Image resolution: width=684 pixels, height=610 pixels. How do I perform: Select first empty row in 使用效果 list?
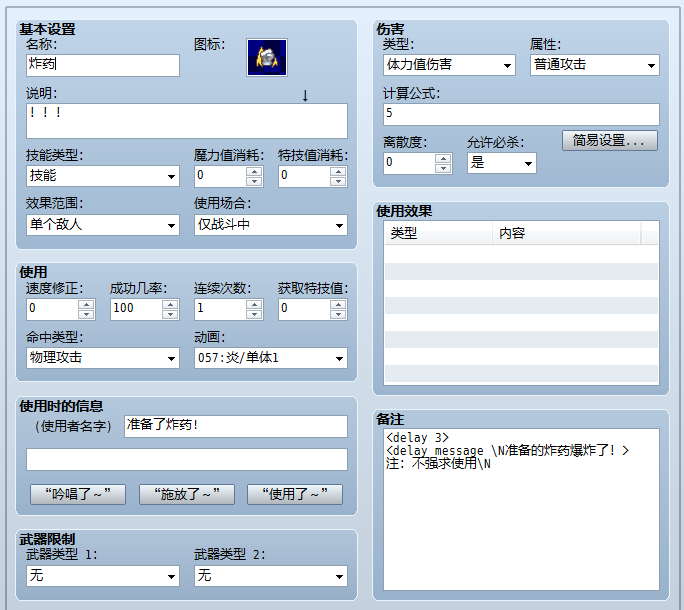pyautogui.click(x=521, y=254)
